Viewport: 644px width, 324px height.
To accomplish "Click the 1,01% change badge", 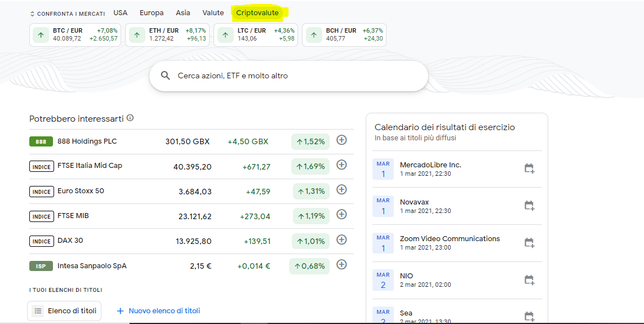I will coord(311,241).
